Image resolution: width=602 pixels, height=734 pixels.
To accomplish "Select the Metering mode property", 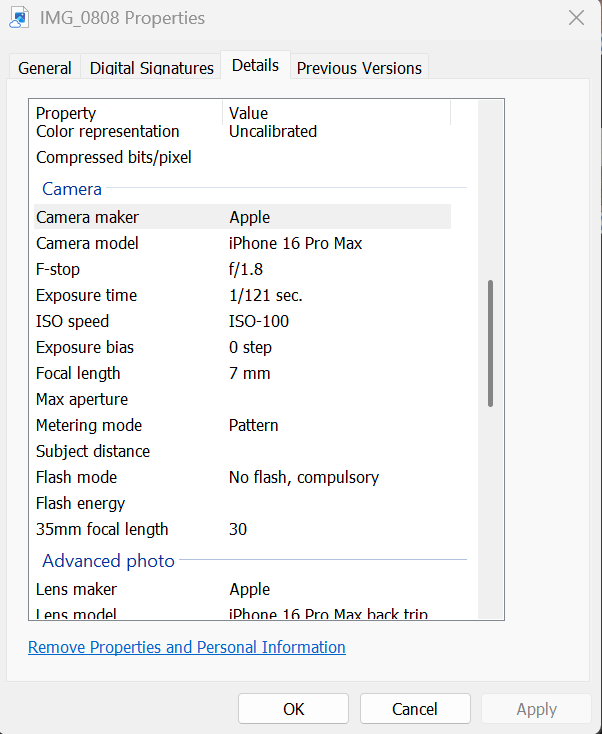I will [89, 425].
